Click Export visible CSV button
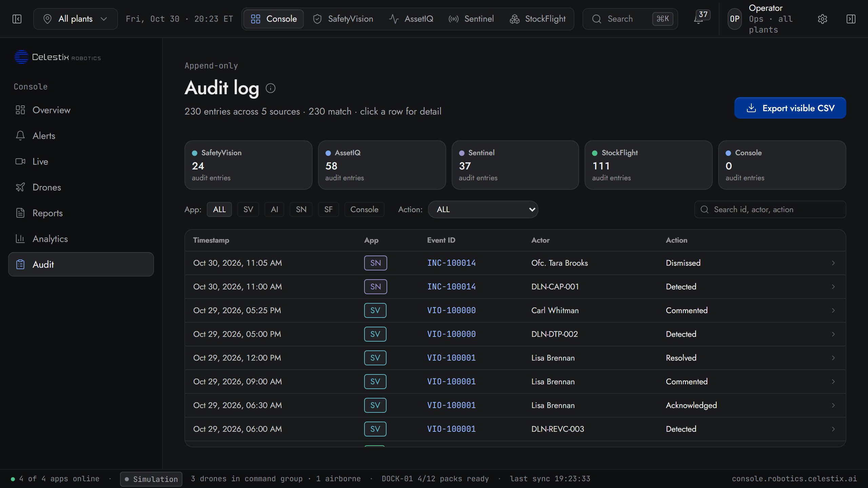Viewport: 868px width, 488px height. 790,108
